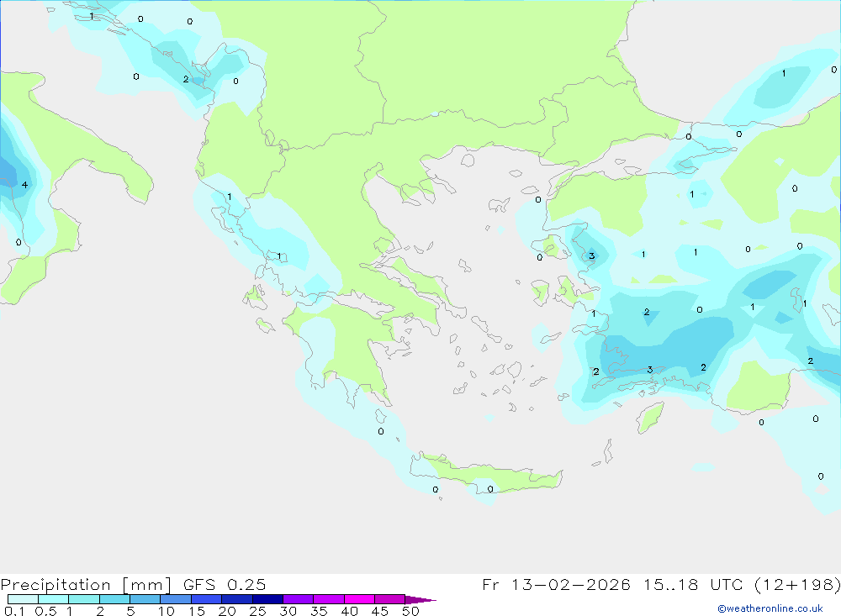841x616 pixels.
Task: Click the 0.1–0.5 mm legend color box
Action: pos(23,599)
